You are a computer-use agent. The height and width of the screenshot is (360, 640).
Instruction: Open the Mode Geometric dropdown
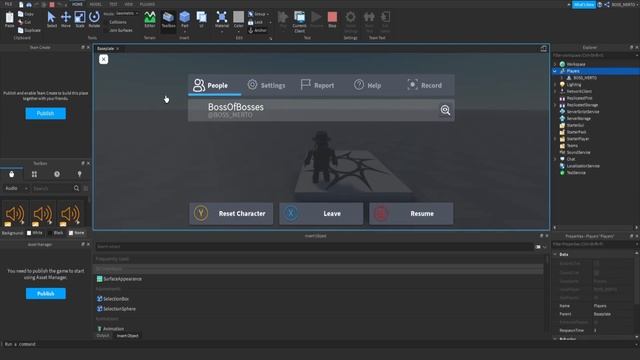click(127, 13)
